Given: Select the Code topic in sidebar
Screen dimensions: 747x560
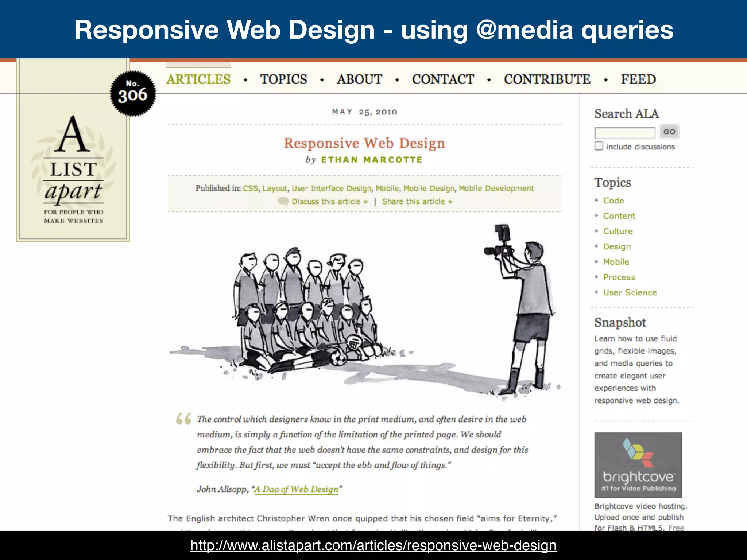Looking at the screenshot, I should pos(613,201).
